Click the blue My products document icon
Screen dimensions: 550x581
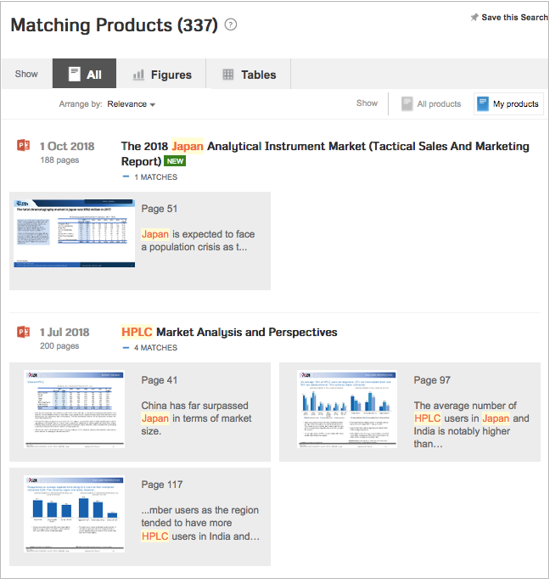pos(482,104)
